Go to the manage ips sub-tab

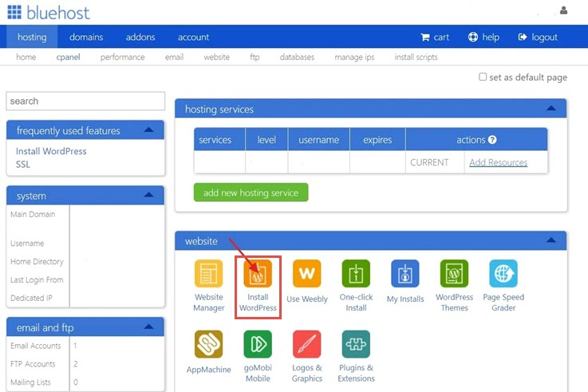354,57
